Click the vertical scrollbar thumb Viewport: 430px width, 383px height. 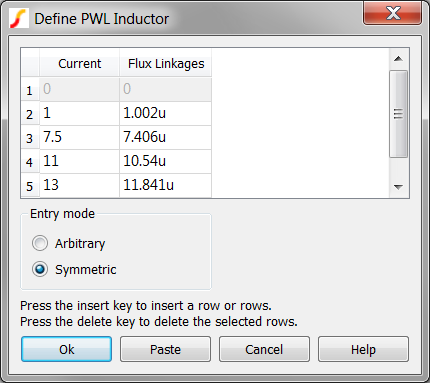398,114
